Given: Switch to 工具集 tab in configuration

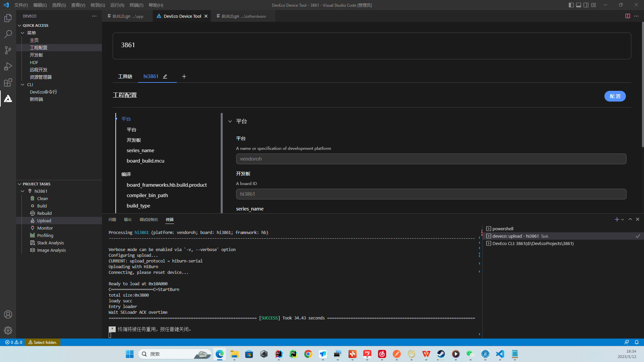Looking at the screenshot, I should point(126,76).
